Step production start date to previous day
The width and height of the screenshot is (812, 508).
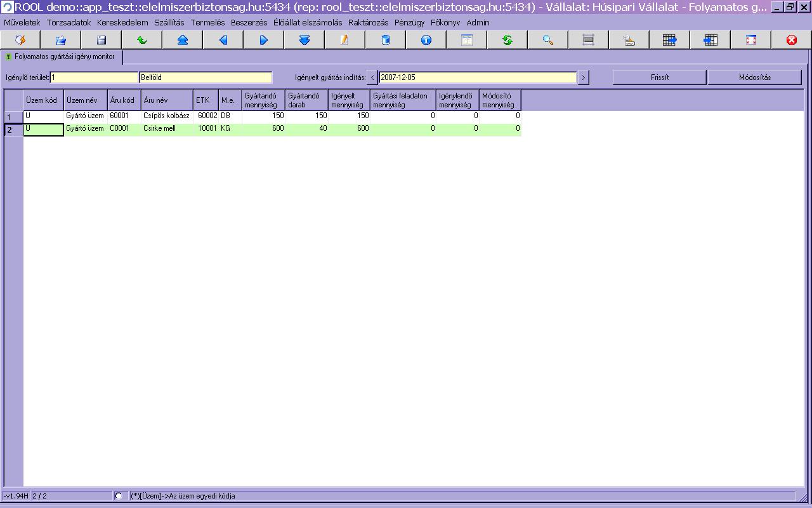372,77
